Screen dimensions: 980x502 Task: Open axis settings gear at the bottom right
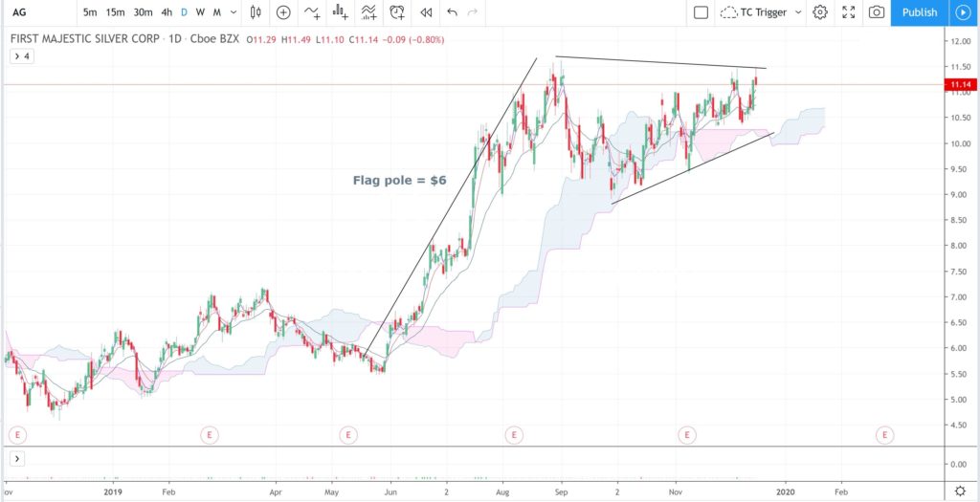coord(961,491)
